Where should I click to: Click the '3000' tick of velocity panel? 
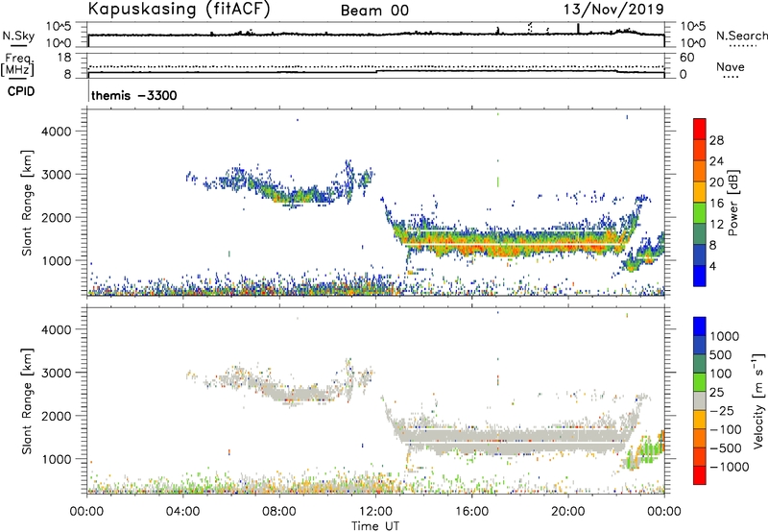click(x=56, y=373)
